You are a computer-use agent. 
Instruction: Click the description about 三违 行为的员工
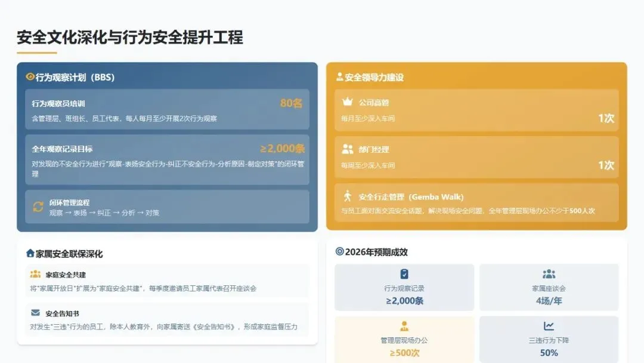[x=163, y=327]
